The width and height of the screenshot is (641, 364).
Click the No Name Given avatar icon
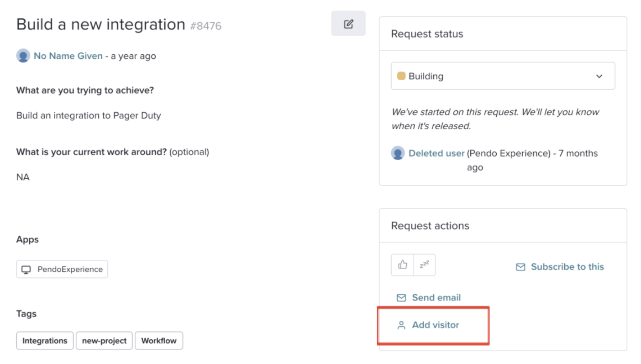[23, 56]
